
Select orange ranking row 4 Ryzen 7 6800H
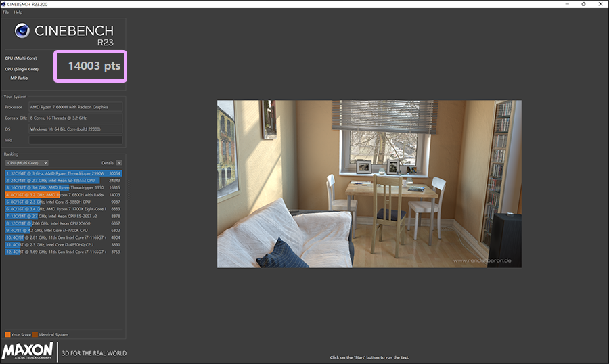click(64, 195)
